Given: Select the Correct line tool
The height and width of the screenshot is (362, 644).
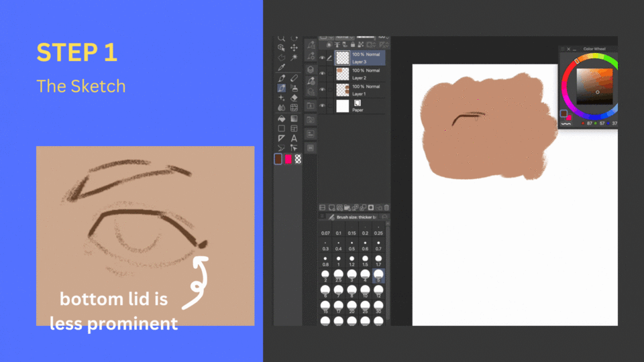Looking at the screenshot, I should pyautogui.click(x=294, y=147).
